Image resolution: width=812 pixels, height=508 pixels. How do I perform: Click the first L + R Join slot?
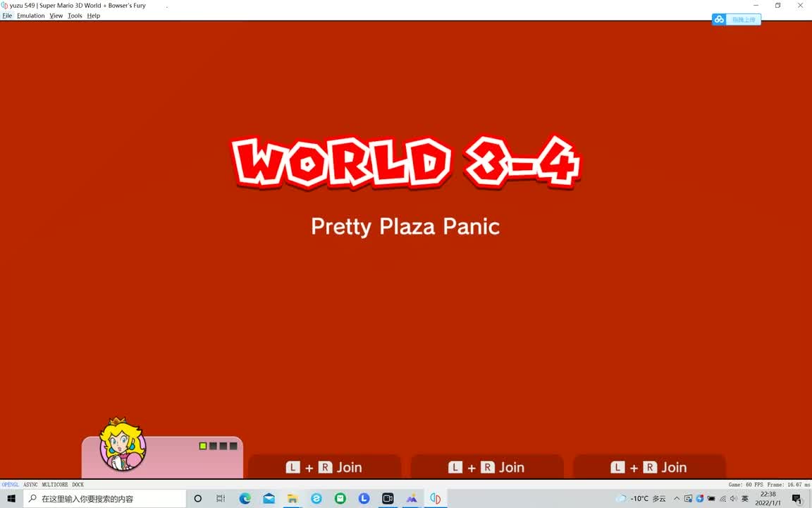click(324, 467)
